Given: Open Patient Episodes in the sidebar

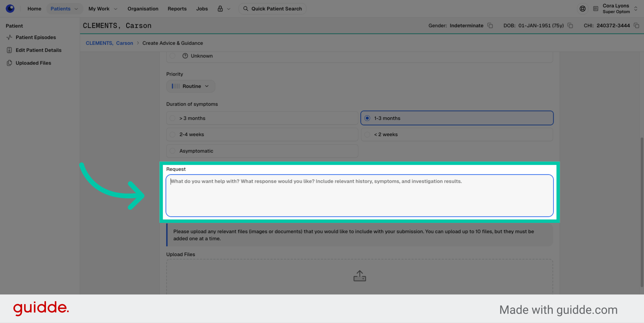Looking at the screenshot, I should pyautogui.click(x=36, y=37).
